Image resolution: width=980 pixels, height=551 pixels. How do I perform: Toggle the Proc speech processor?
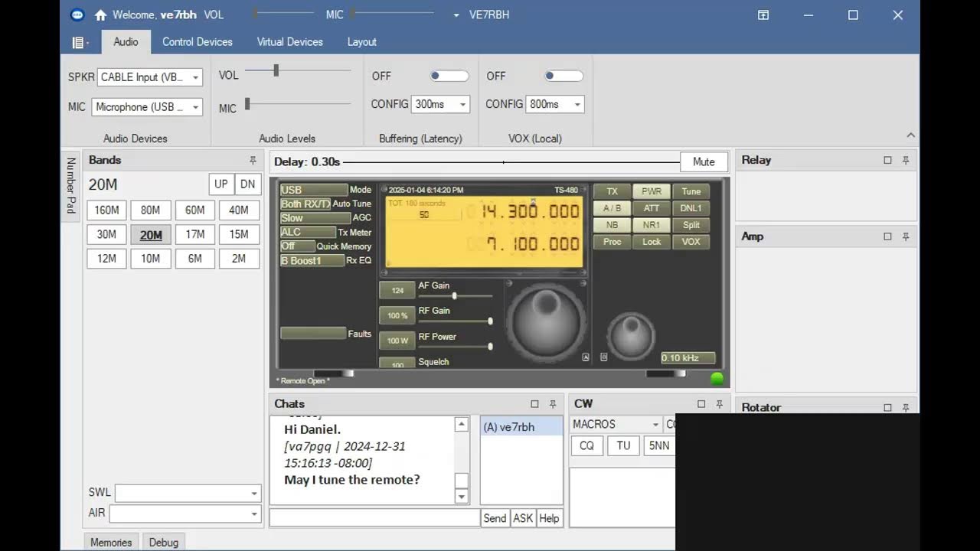point(612,242)
